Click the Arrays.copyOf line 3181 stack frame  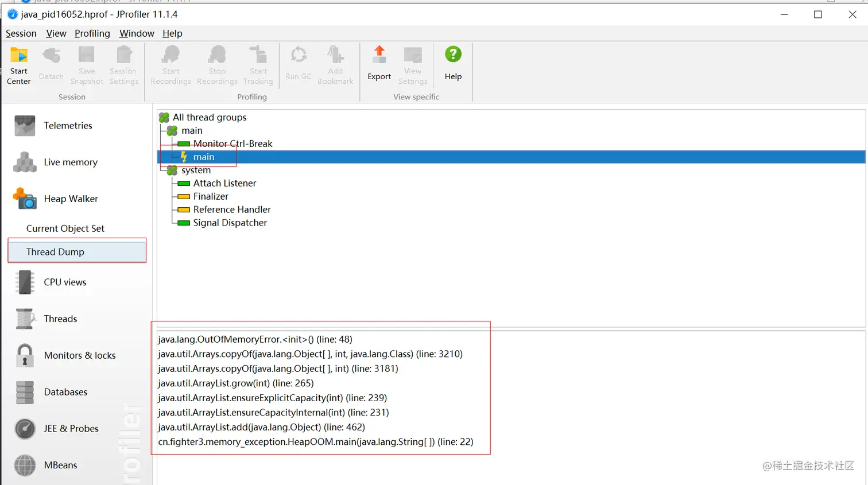[278, 368]
